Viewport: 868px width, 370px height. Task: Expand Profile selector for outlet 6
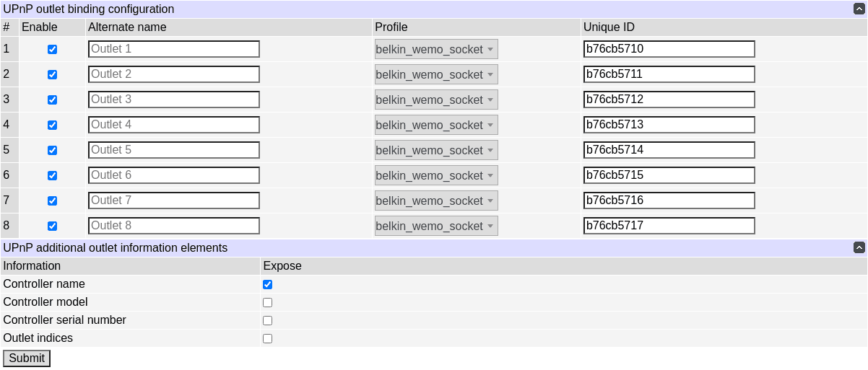pyautogui.click(x=436, y=175)
